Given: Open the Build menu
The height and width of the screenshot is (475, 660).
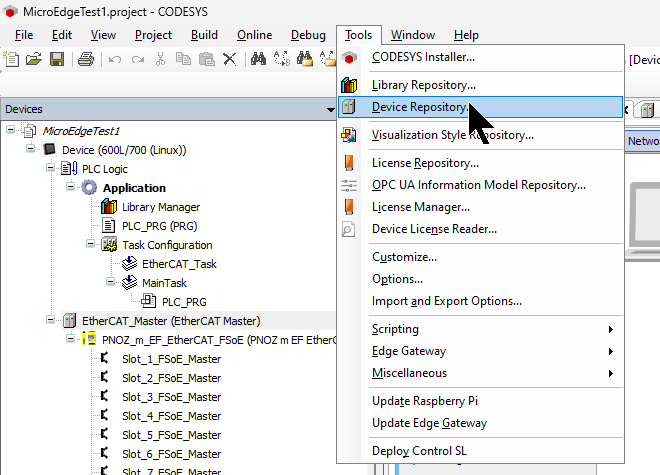Looking at the screenshot, I should pos(204,35).
